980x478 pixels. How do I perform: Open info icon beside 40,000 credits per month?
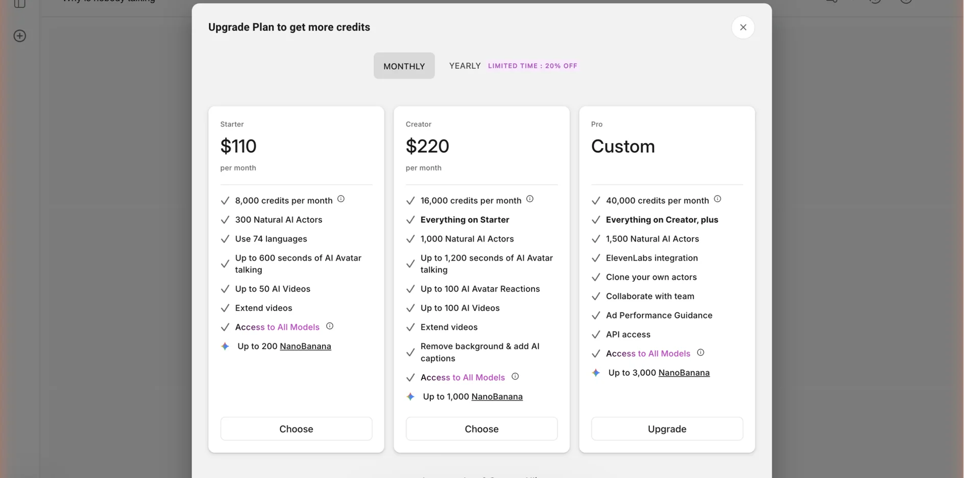717,199
